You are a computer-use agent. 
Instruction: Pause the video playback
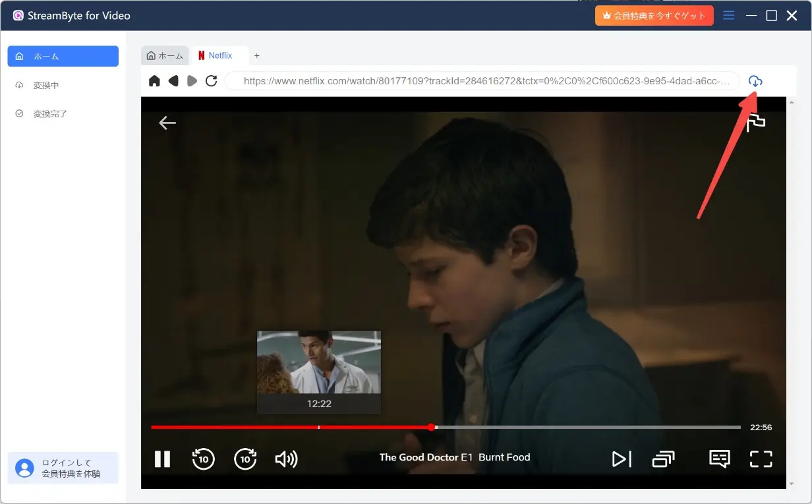point(162,459)
